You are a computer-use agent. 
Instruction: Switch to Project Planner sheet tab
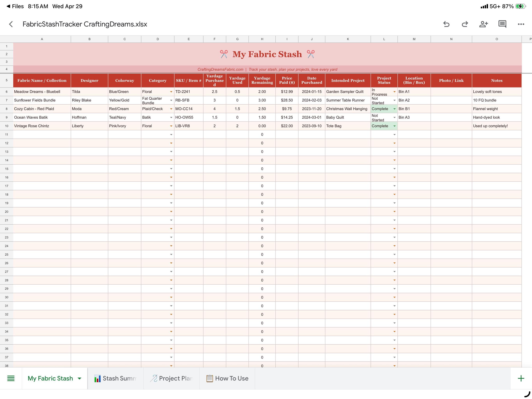172,378
